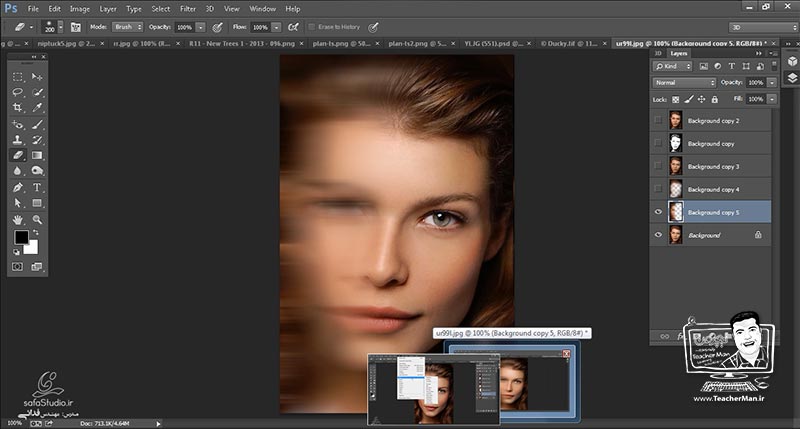The height and width of the screenshot is (429, 800).
Task: Lock transparent pixels in Layers panel
Action: 676,99
